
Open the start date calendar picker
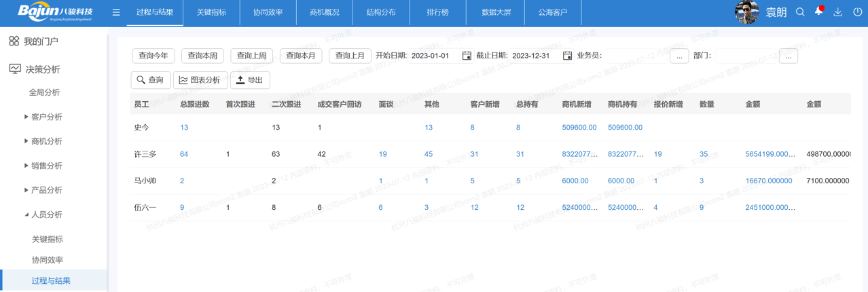pyautogui.click(x=467, y=56)
